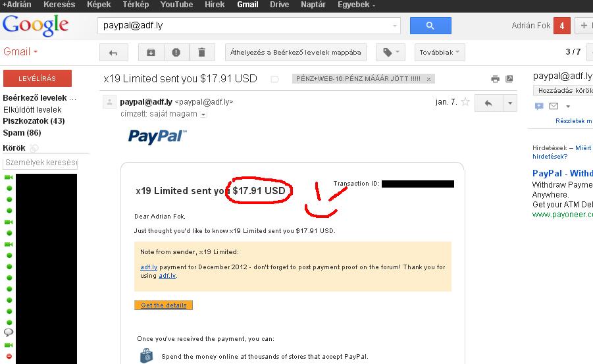The width and height of the screenshot is (593, 364).
Task: Open message in new window icon
Action: [x=509, y=79]
